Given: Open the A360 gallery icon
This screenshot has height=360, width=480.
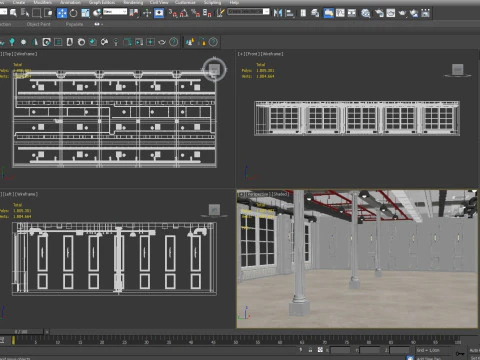Looking at the screenshot, I should tap(426, 13).
